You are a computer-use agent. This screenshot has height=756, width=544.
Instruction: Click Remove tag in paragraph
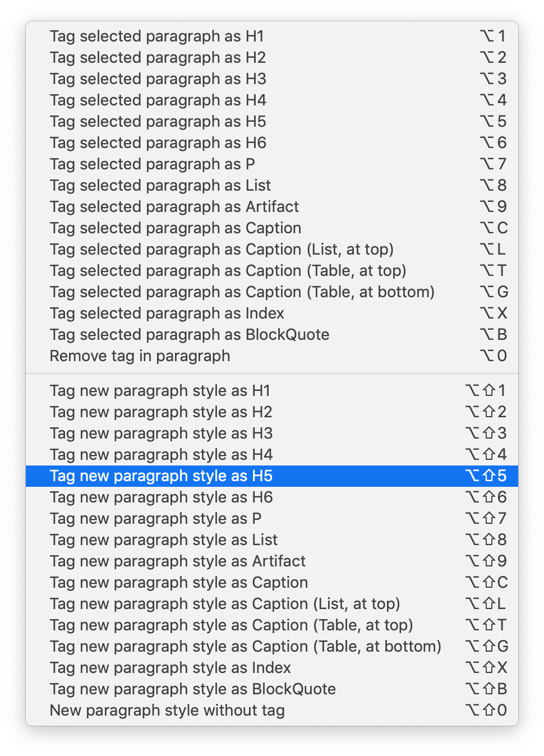[272, 356]
